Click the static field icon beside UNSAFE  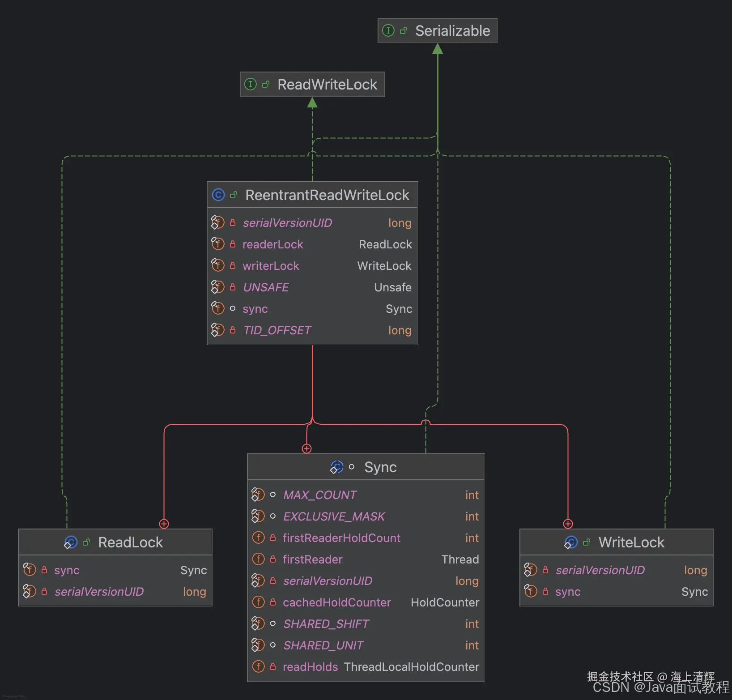point(218,287)
